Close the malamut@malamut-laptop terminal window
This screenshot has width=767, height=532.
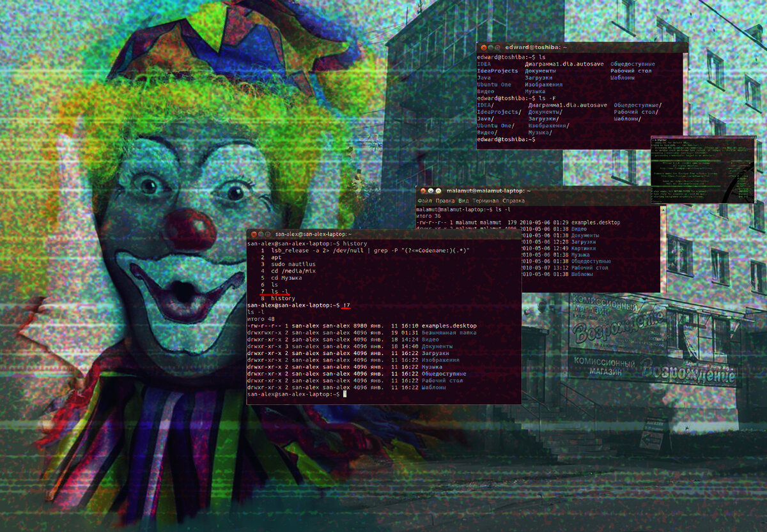423,191
